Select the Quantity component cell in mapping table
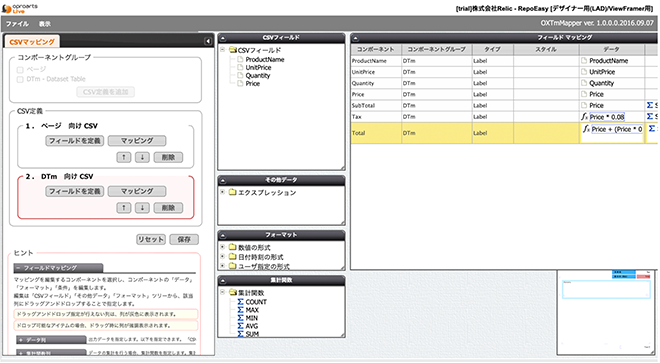 376,83
